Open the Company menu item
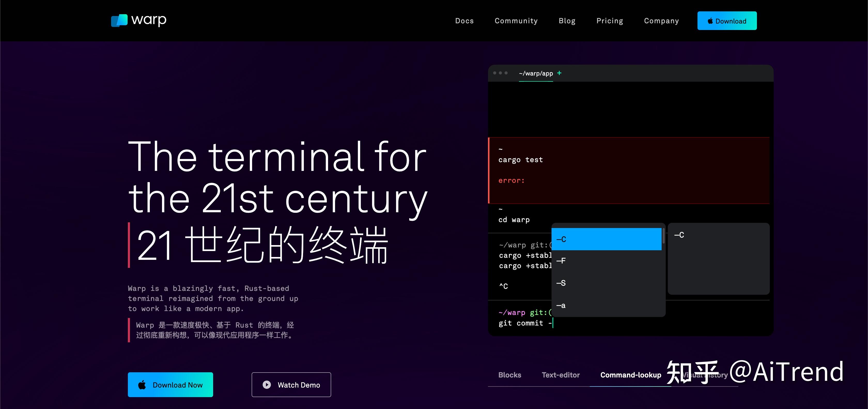The width and height of the screenshot is (868, 409). tap(661, 21)
